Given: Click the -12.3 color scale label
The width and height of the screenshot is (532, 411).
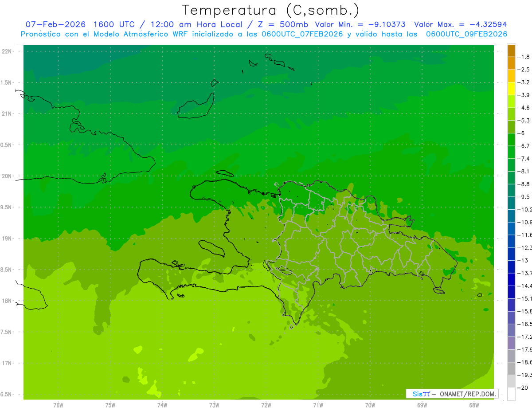Looking at the screenshot, I should (524, 247).
